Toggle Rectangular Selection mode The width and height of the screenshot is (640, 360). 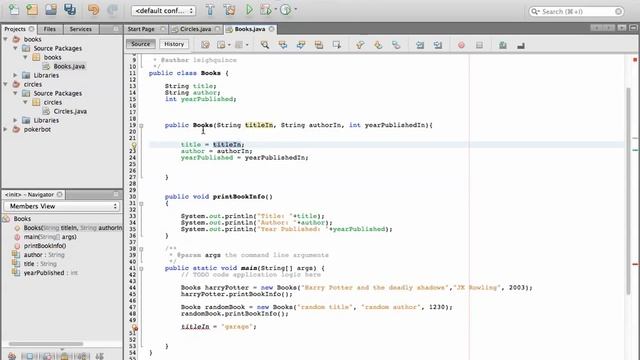(337, 45)
